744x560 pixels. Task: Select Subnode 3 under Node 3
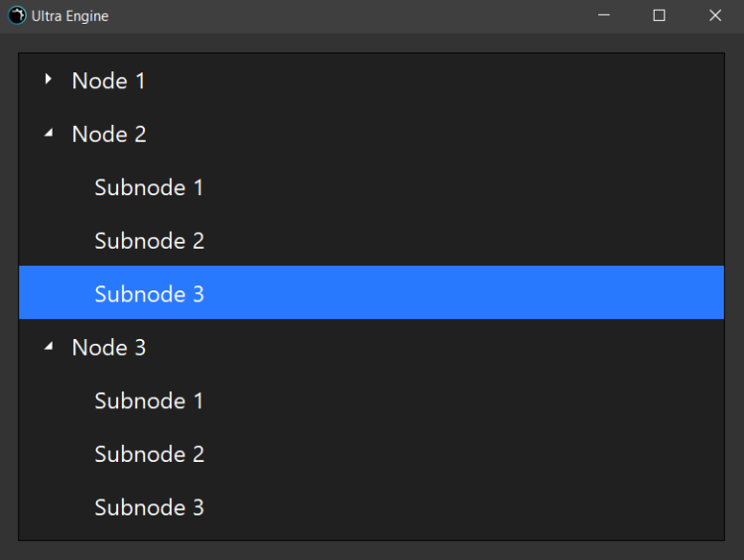149,508
